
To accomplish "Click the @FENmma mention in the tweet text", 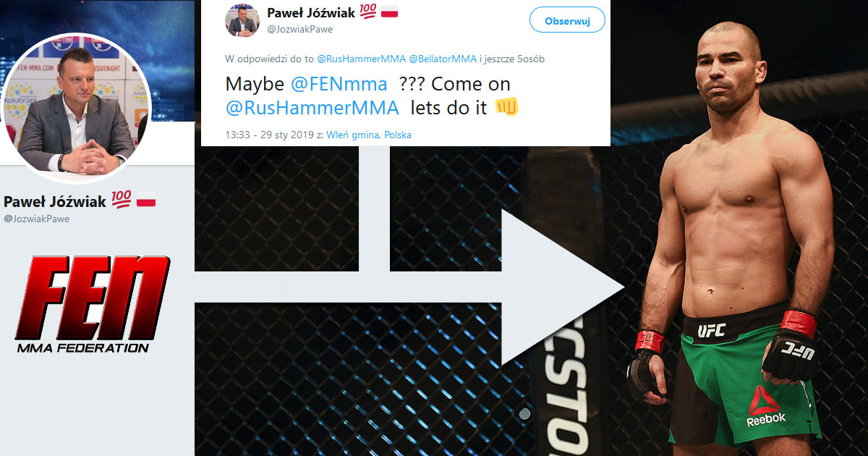I will 339,85.
